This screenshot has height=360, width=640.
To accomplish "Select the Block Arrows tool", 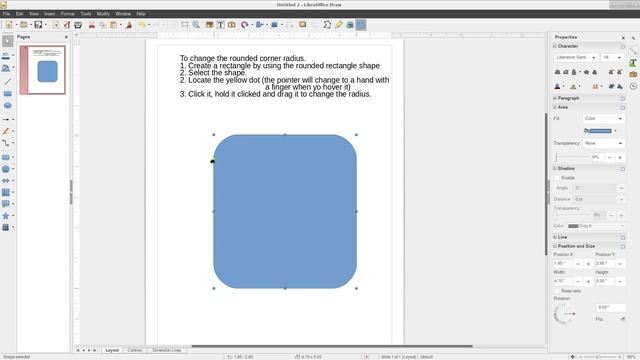I will 6,180.
